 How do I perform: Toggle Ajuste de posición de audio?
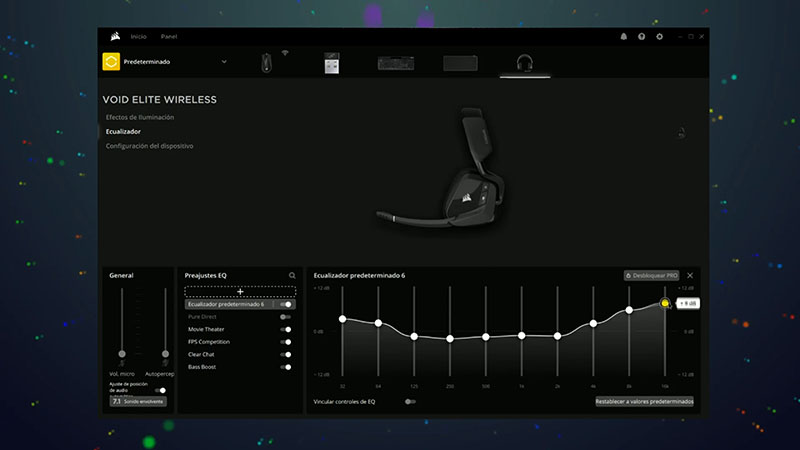[x=160, y=390]
